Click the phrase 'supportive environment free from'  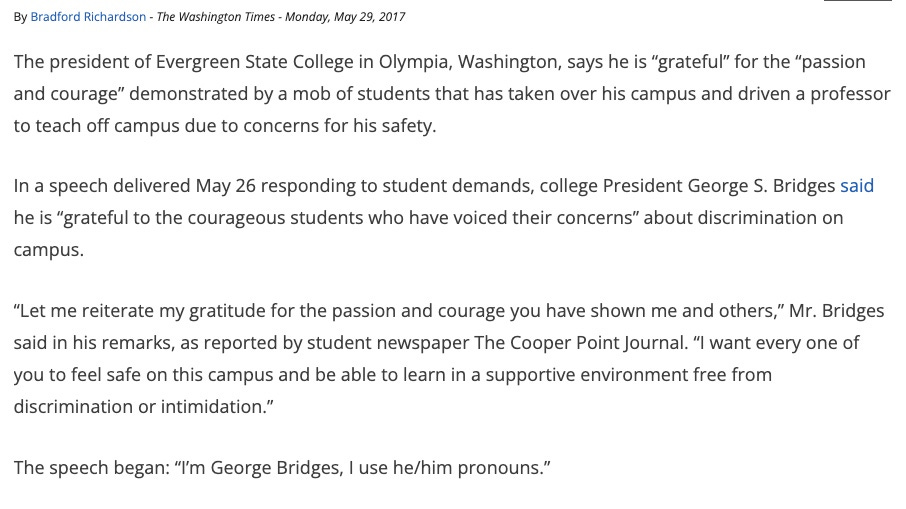click(629, 374)
